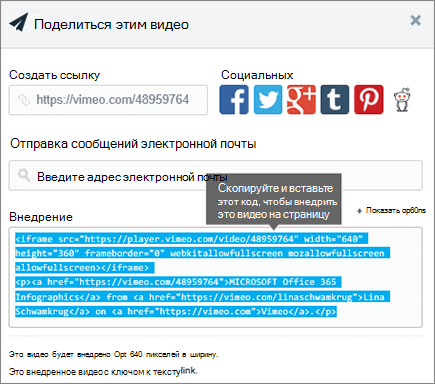This screenshot has width=435, height=384.
Task: Click the vimeo.com/48959764 link field
Action: [x=108, y=100]
